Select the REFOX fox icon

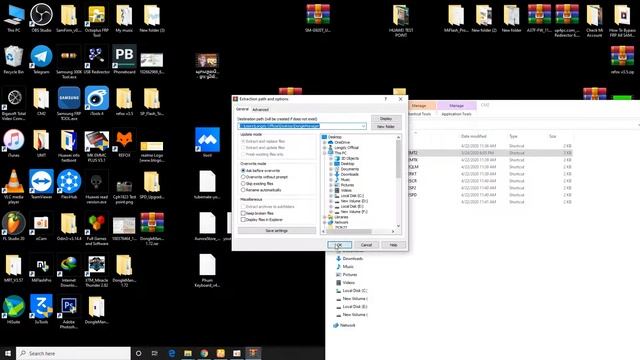click(x=124, y=141)
